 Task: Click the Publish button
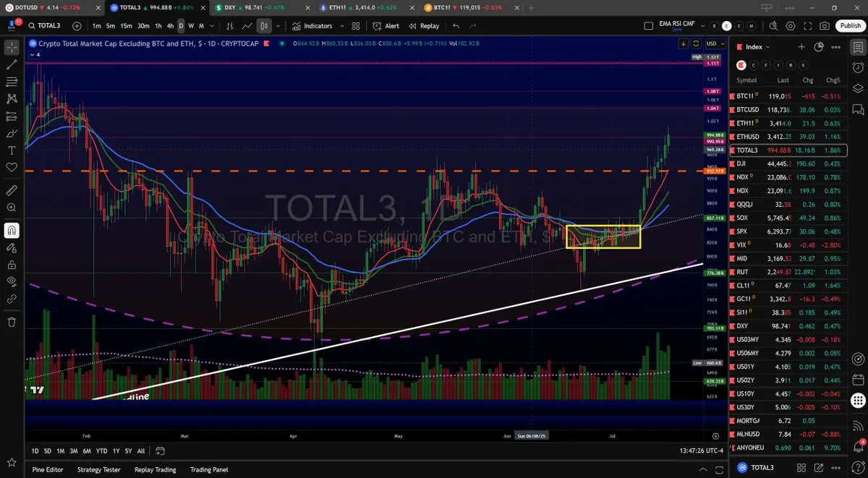(x=850, y=26)
